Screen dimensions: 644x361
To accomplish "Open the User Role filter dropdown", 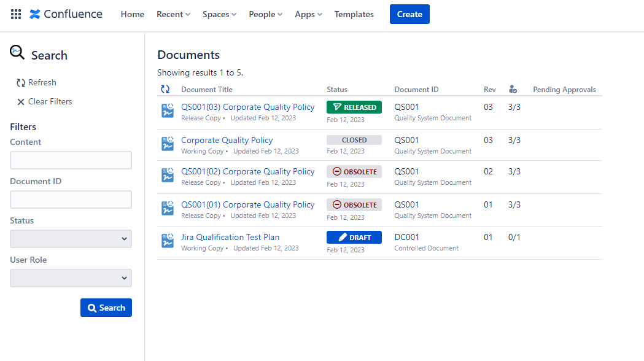I will coord(71,278).
